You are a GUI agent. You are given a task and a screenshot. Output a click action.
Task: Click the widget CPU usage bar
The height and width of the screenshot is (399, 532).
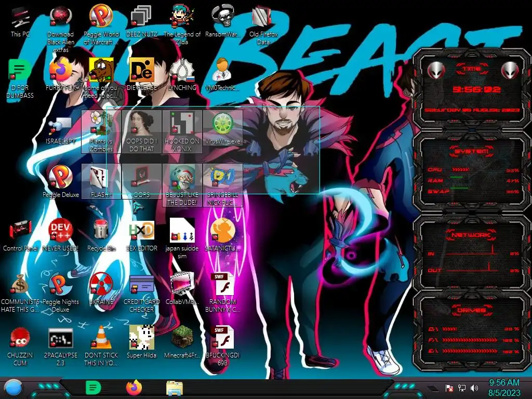(460, 170)
